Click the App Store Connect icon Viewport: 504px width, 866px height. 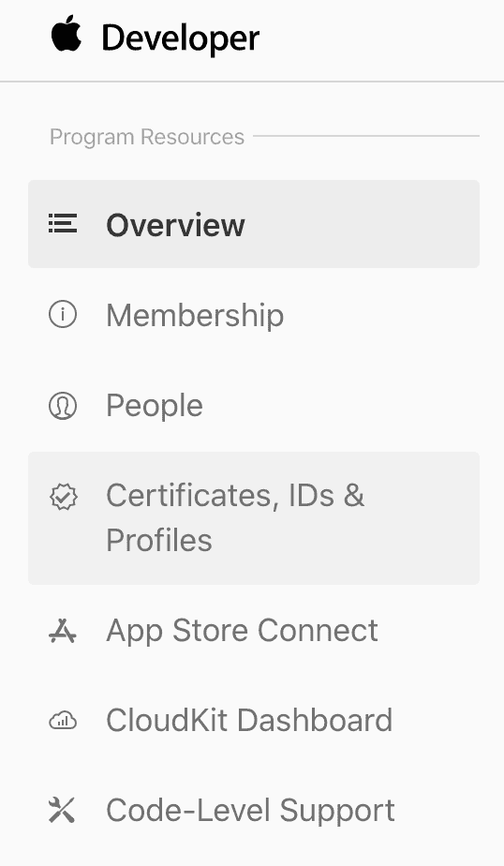[63, 631]
